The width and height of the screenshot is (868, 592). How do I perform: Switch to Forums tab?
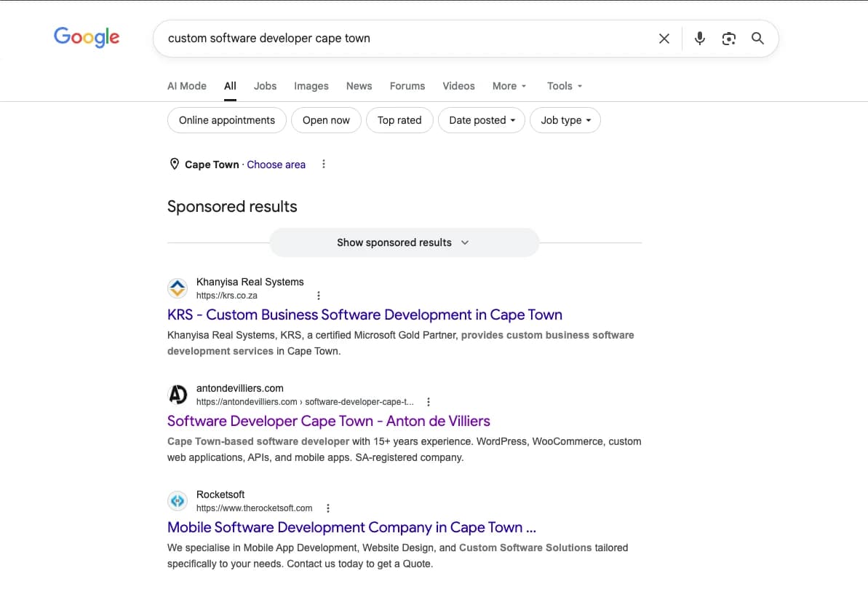[x=407, y=86]
